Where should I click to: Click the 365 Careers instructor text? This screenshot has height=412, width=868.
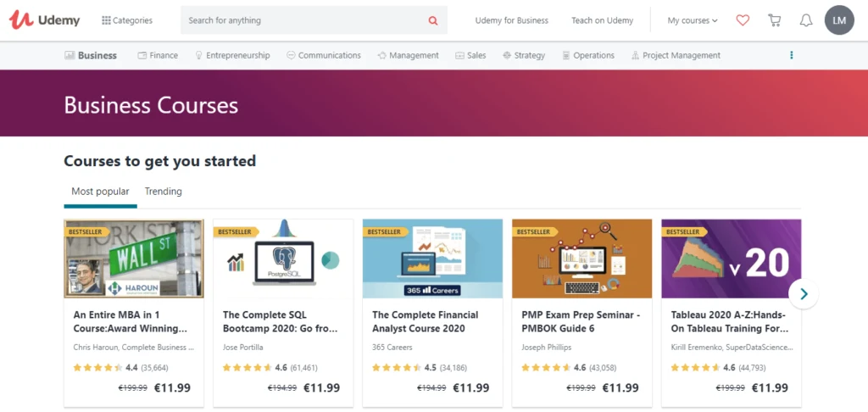click(x=392, y=348)
